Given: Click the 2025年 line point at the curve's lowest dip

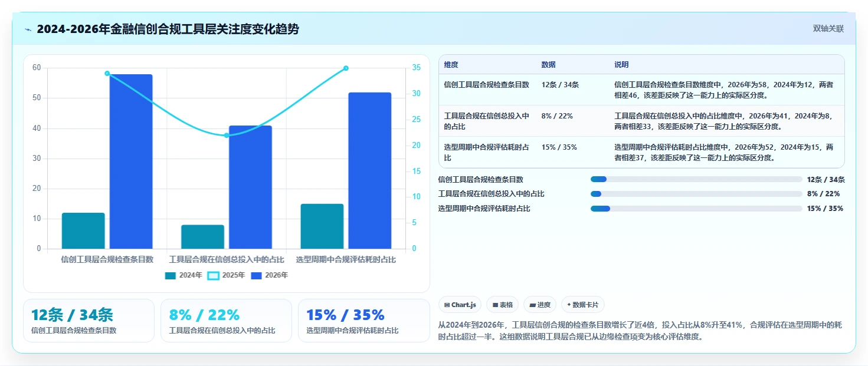Looking at the screenshot, I should pos(227,136).
